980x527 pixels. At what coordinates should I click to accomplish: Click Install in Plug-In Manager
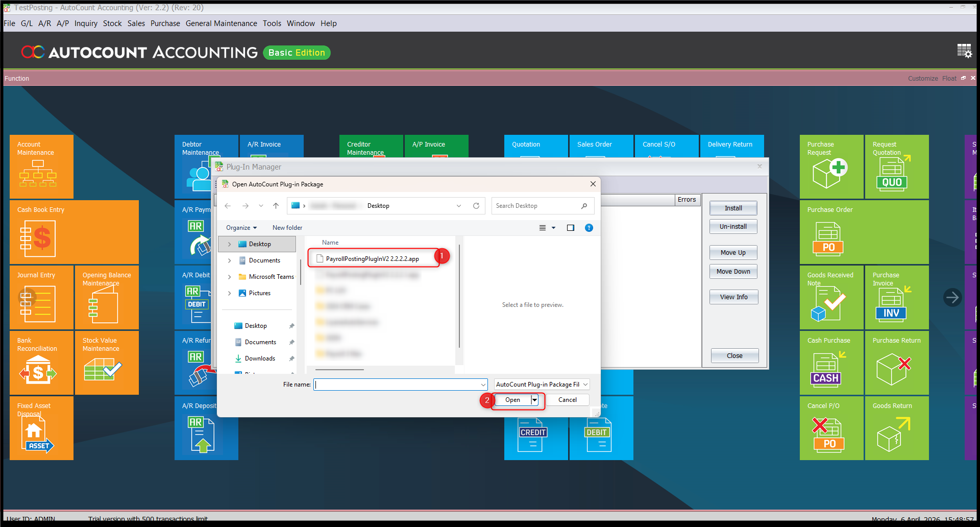733,208
